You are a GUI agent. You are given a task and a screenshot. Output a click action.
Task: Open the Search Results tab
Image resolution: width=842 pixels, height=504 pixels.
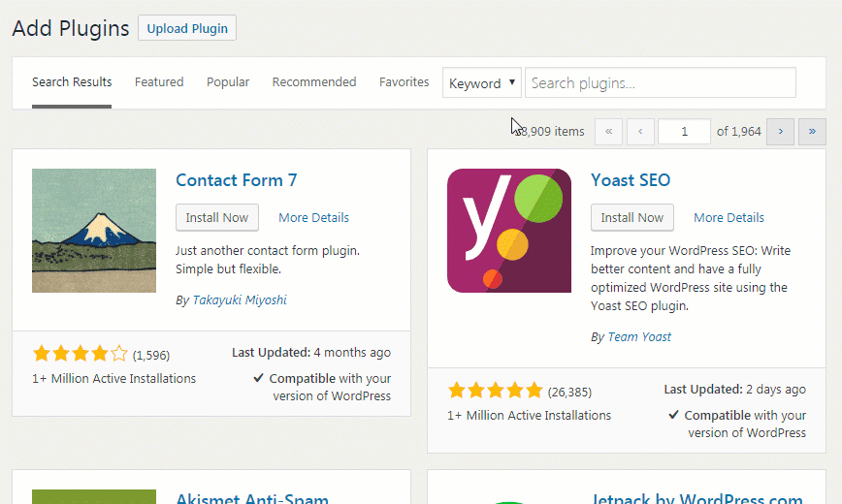pyautogui.click(x=72, y=82)
